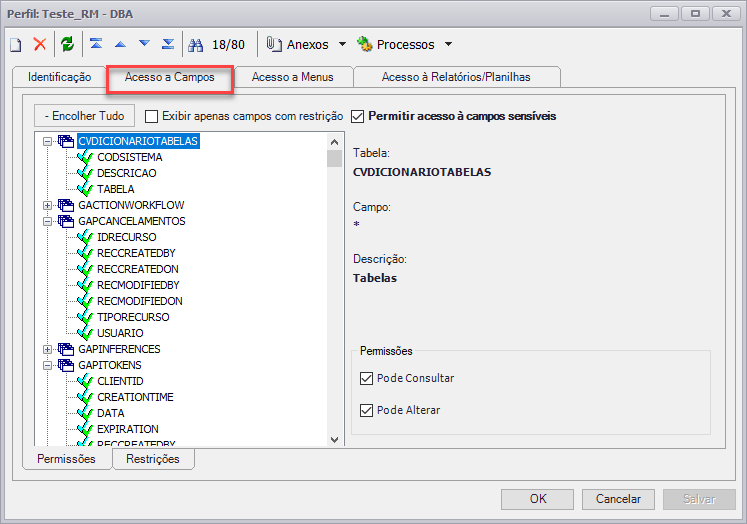Select the RECMODIFIEDBY tree field
This screenshot has height=524, width=747.
tap(138, 285)
